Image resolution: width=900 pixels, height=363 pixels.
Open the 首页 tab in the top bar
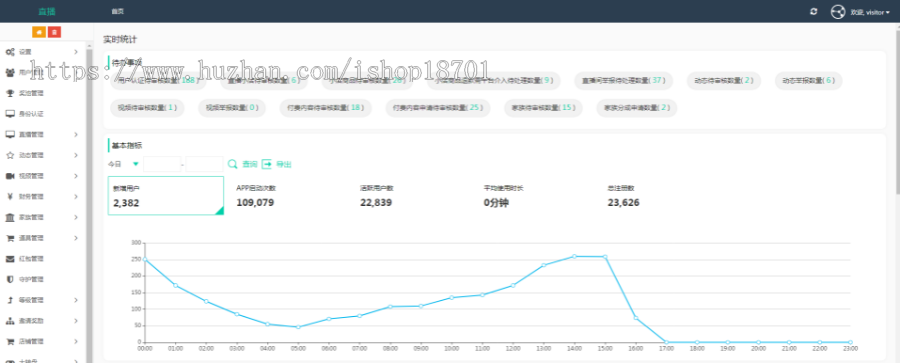click(118, 11)
